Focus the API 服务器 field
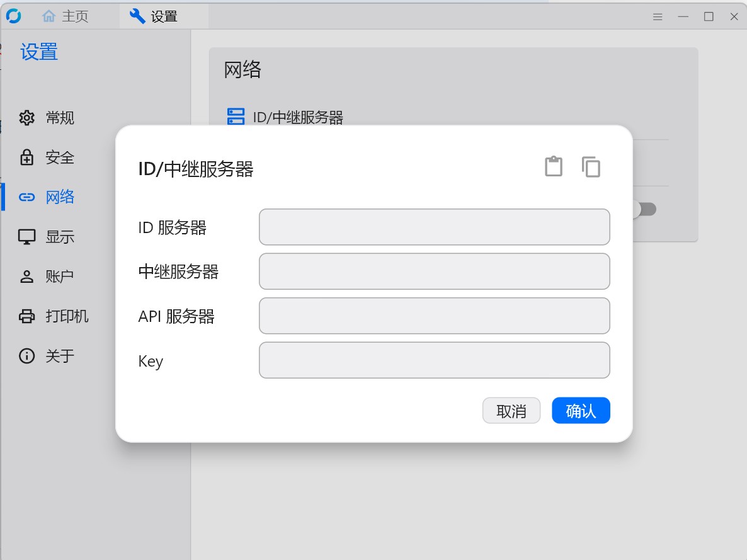This screenshot has height=560, width=747. tap(435, 316)
